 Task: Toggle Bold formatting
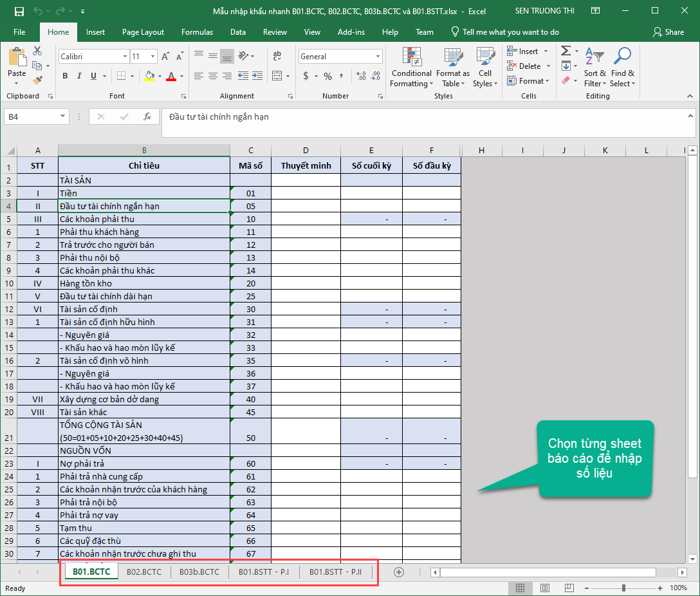(x=65, y=76)
